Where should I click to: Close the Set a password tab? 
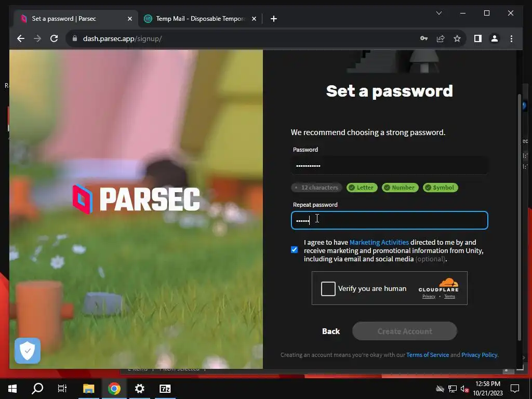(129, 19)
